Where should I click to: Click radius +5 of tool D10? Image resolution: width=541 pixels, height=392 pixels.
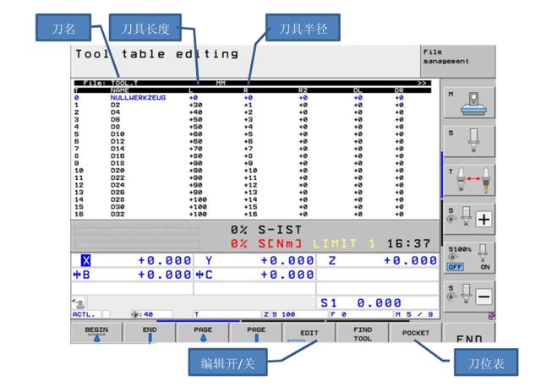point(249,134)
